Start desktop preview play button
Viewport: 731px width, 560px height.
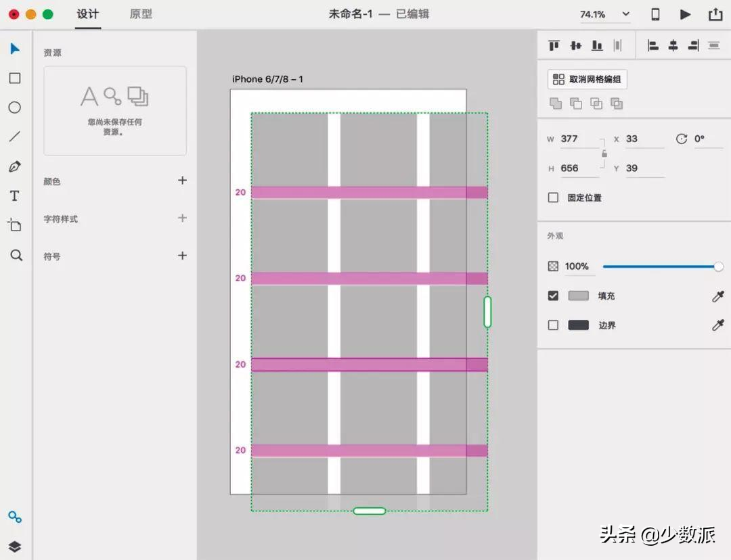[x=685, y=14]
